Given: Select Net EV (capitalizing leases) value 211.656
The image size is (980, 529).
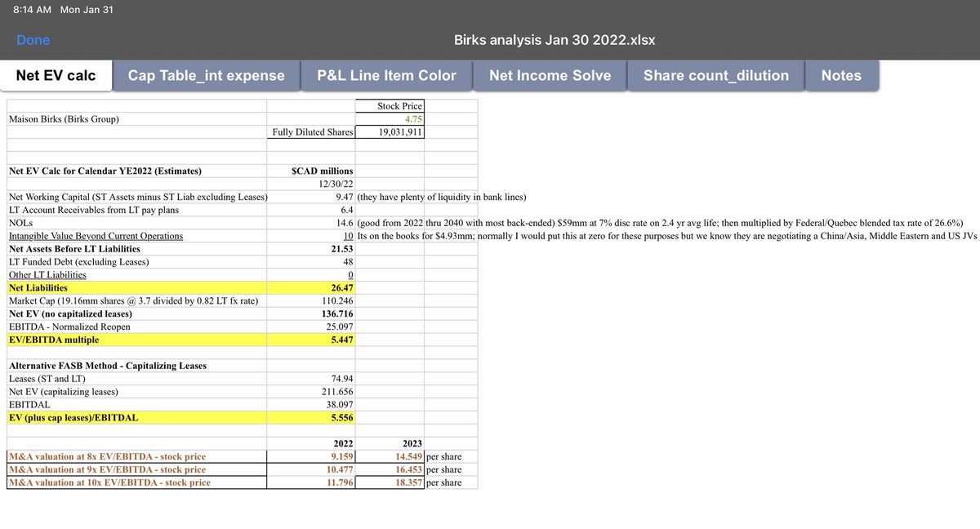Looking at the screenshot, I should [311, 391].
